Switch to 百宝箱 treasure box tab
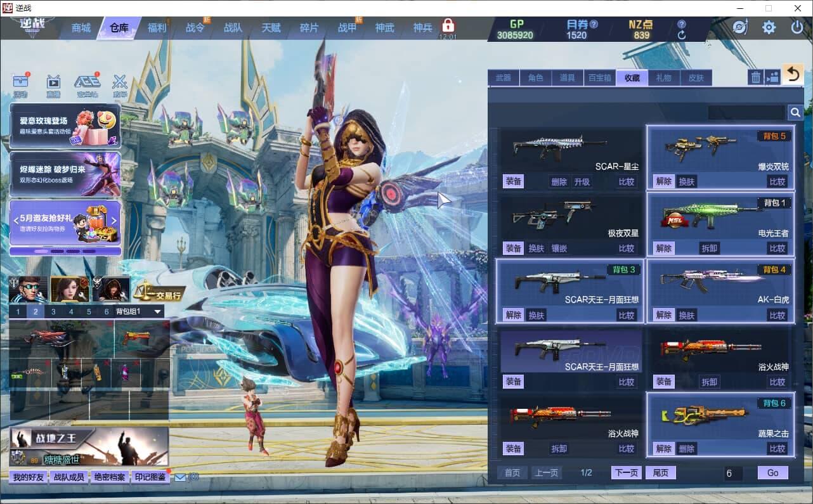 599,78
